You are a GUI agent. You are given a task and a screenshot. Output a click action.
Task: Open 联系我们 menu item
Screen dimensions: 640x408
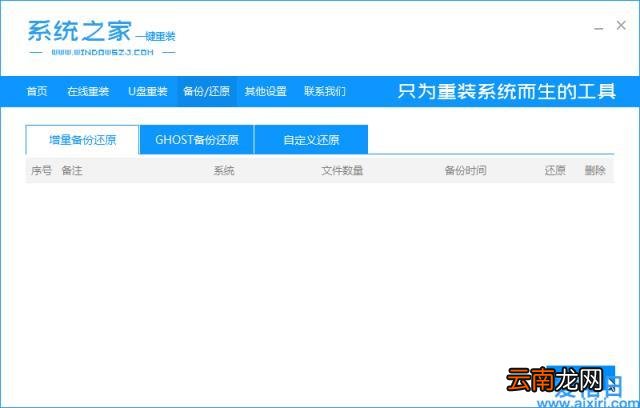(325, 91)
